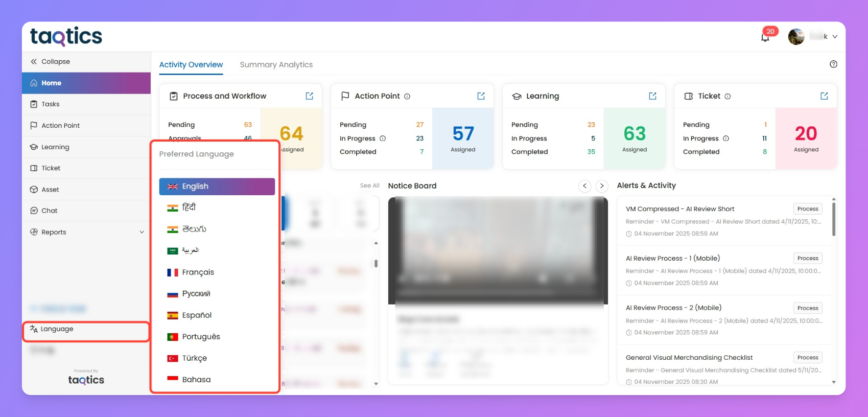
Task: Click the taqtics logo in header
Action: (x=66, y=37)
